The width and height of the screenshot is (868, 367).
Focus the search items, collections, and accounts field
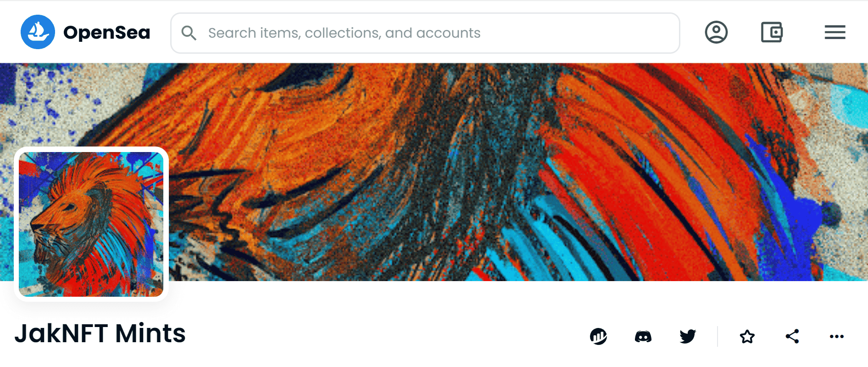pos(425,33)
